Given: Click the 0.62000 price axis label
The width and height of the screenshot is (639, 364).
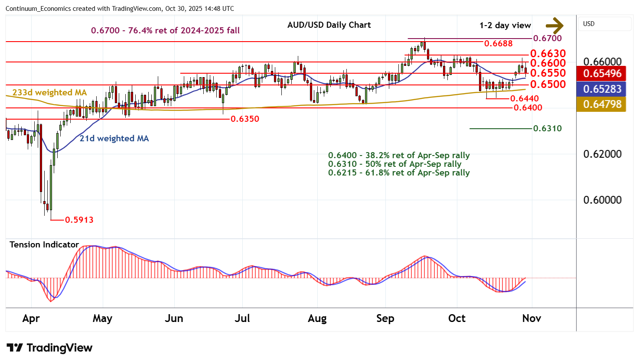Looking at the screenshot, I should pos(602,154).
